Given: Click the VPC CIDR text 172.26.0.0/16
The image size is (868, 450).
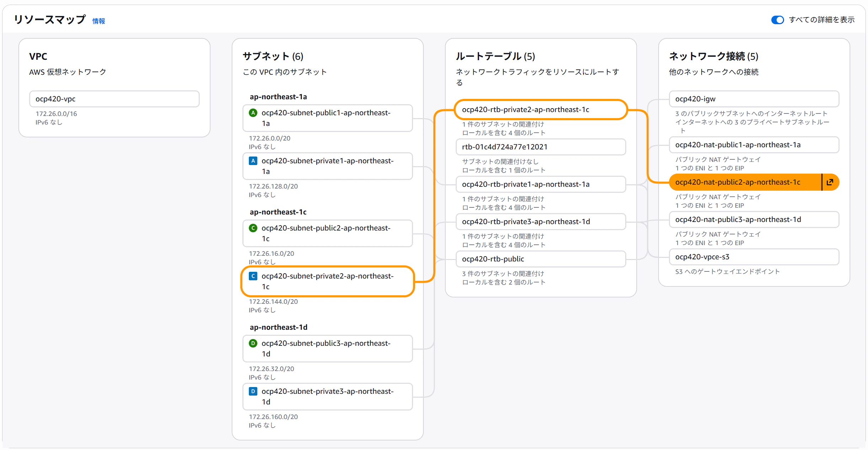Looking at the screenshot, I should (56, 114).
